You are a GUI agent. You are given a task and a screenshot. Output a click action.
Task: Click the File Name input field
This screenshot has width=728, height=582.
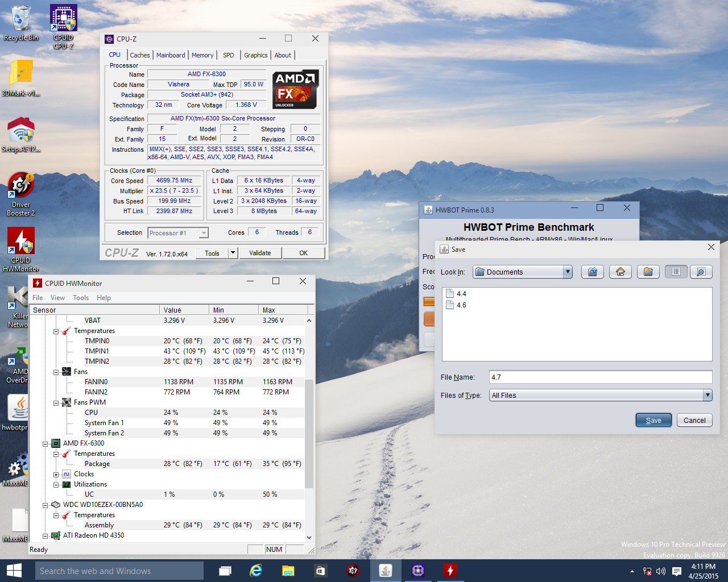601,377
